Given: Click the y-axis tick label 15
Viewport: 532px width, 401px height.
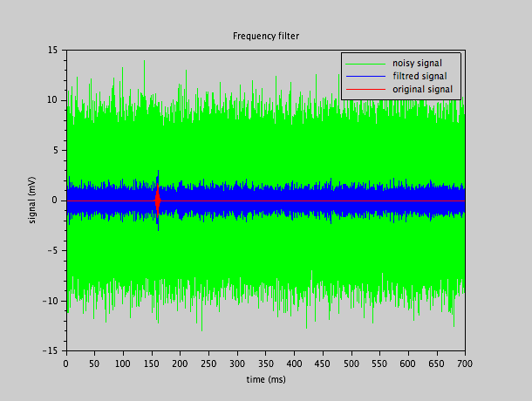Looking at the screenshot, I should [51, 50].
